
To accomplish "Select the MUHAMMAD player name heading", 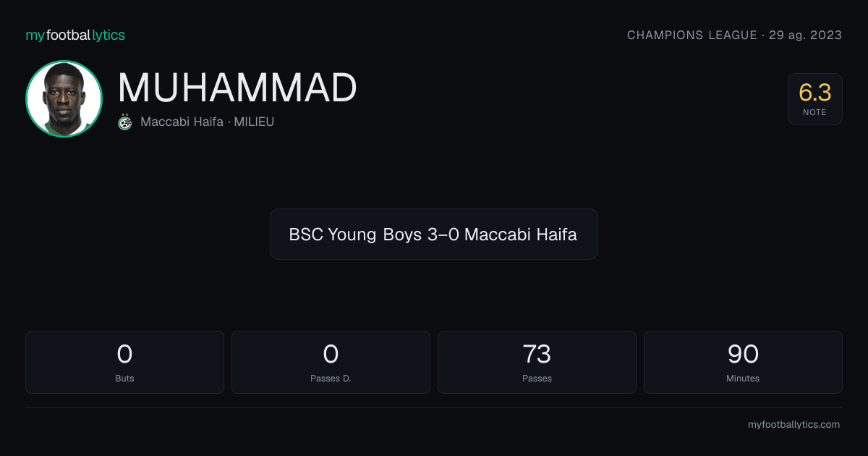I will (x=237, y=88).
